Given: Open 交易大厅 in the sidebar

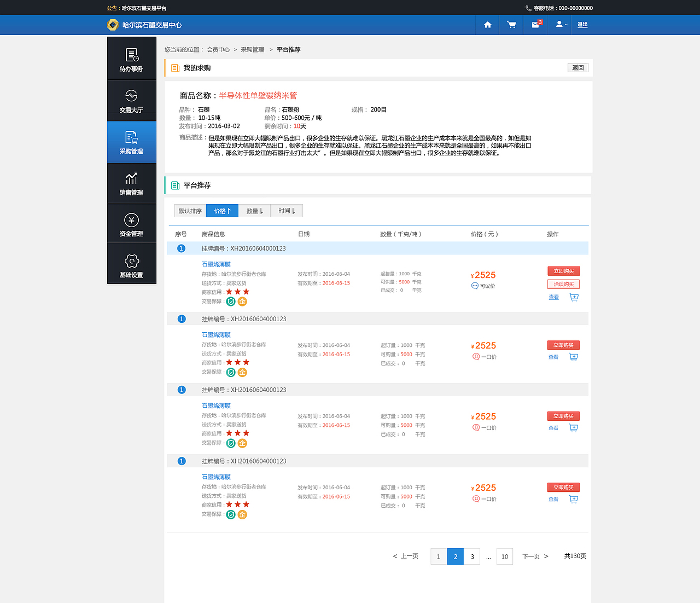Looking at the screenshot, I should tap(131, 101).
